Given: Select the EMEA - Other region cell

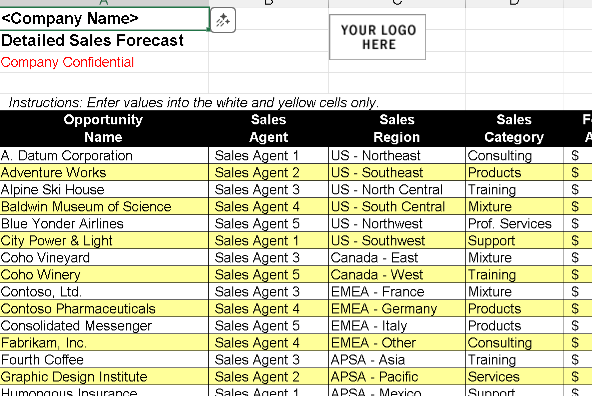Looking at the screenshot, I should 397,342.
